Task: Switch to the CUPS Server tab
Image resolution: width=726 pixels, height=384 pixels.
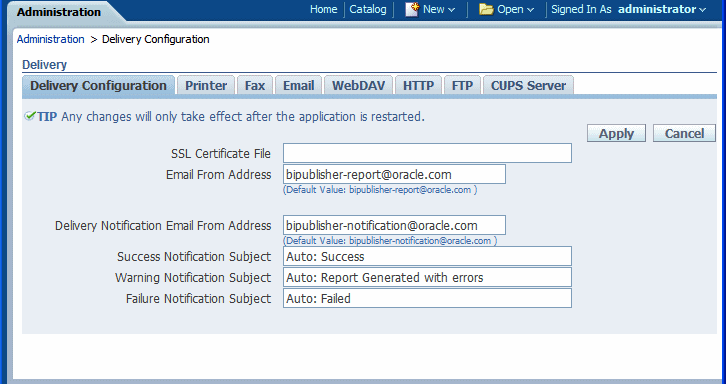Action: pos(528,86)
